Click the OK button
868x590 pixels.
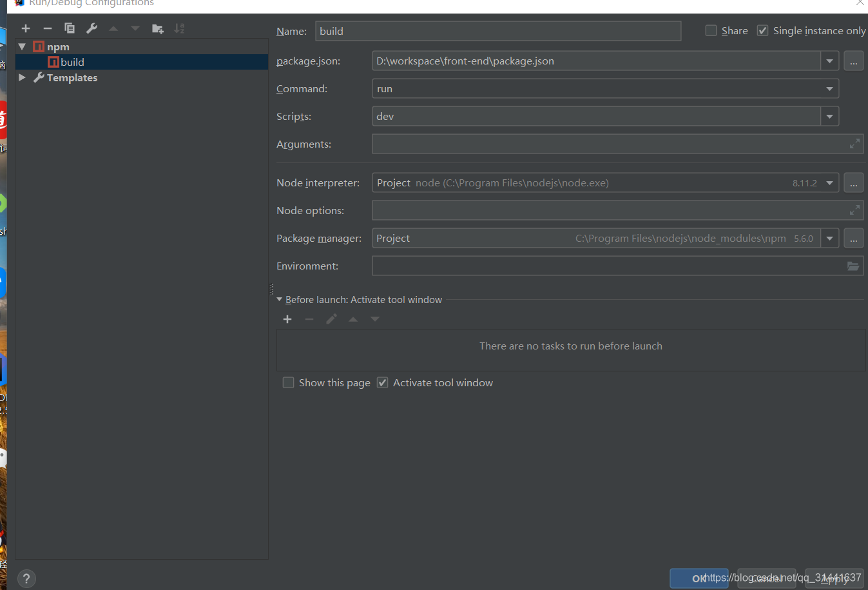[699, 578]
